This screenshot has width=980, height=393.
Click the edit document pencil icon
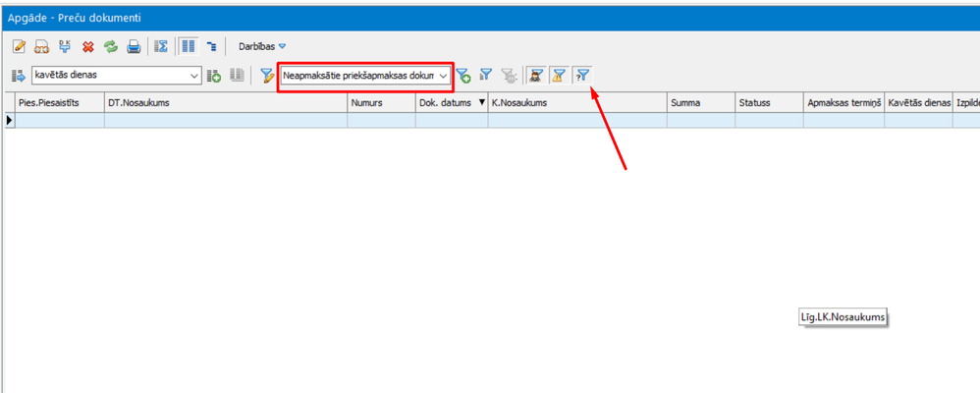[19, 46]
